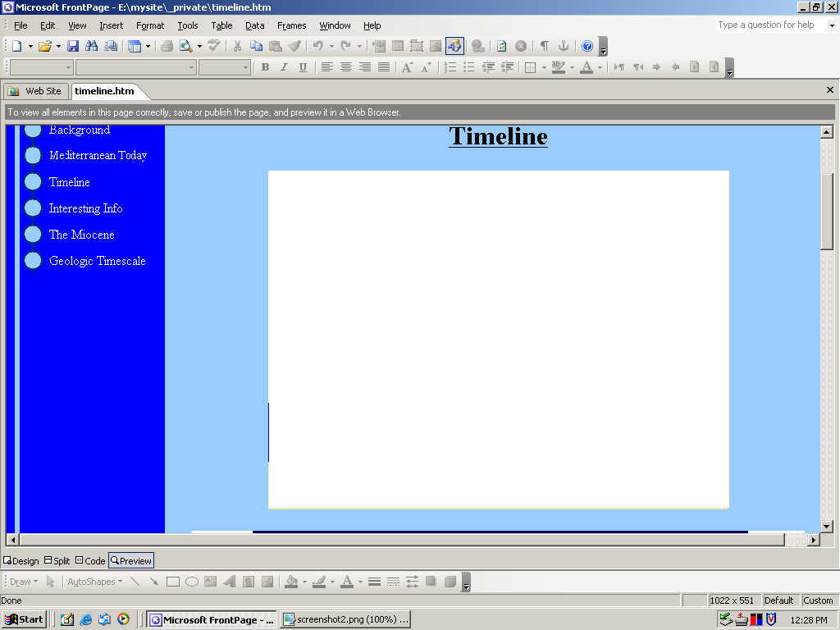840x630 pixels.
Task: Toggle Italic formatting
Action: pos(284,67)
